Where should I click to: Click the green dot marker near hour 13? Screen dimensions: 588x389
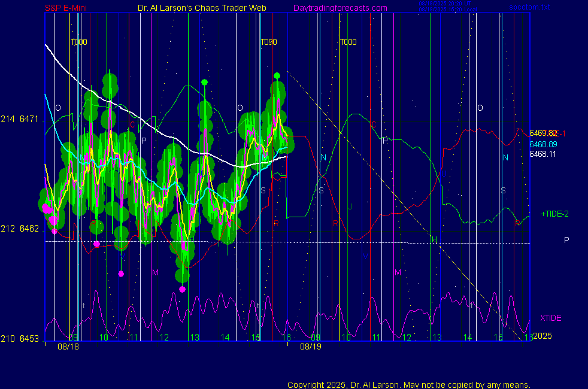pos(204,82)
